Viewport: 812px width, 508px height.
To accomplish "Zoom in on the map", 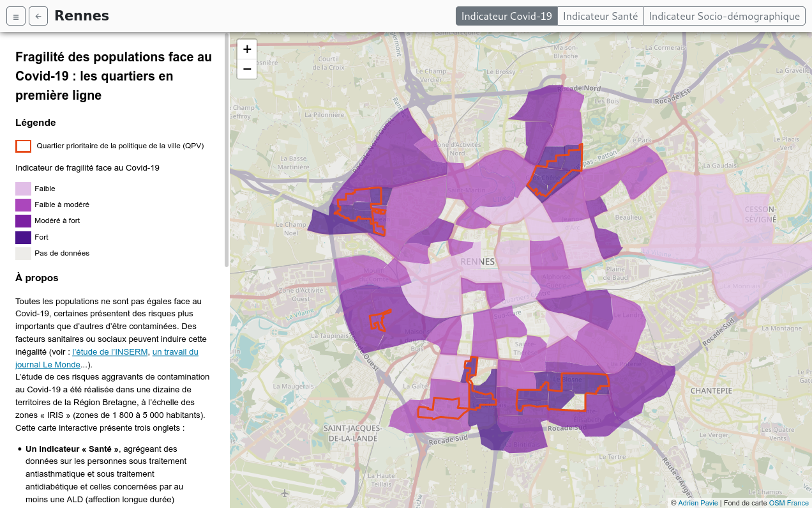I will coord(247,49).
